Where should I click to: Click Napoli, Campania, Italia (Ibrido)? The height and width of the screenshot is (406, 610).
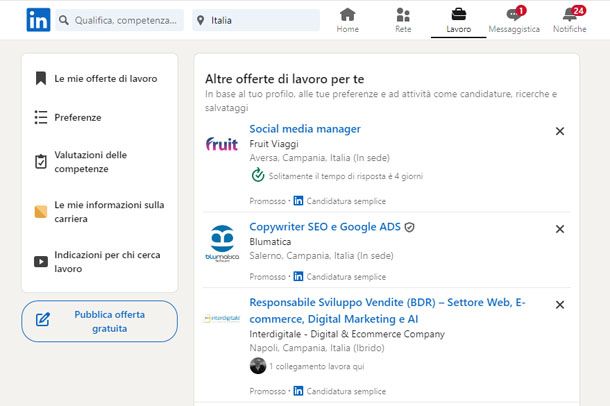(x=317, y=348)
